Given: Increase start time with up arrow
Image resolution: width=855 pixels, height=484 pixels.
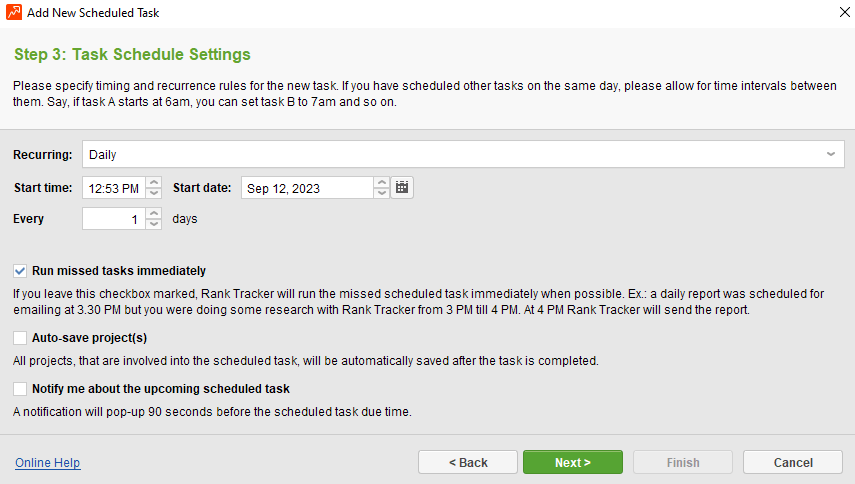Looking at the screenshot, I should click(154, 182).
